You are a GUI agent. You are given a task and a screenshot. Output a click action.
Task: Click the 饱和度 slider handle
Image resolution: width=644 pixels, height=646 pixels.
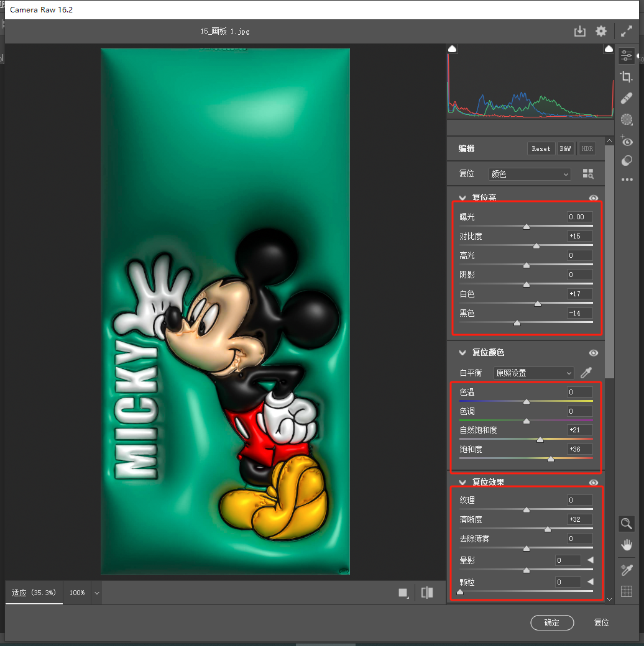(x=550, y=459)
